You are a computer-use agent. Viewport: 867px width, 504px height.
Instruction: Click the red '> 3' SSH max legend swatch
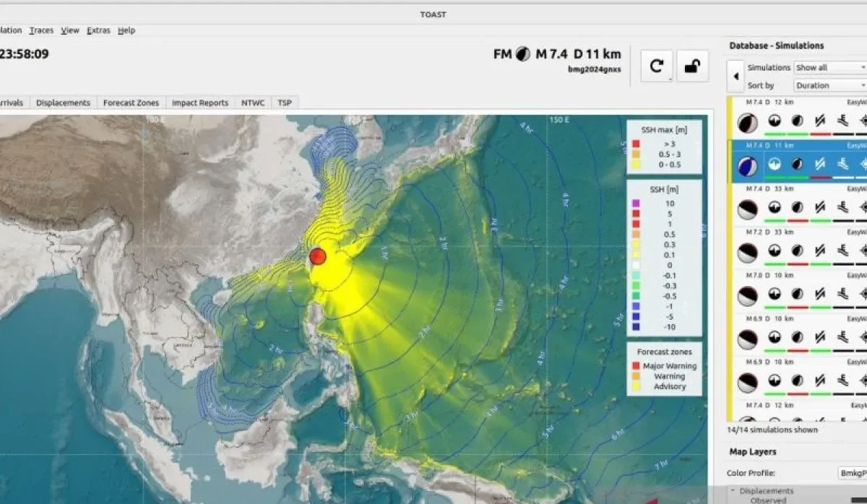pyautogui.click(x=636, y=144)
